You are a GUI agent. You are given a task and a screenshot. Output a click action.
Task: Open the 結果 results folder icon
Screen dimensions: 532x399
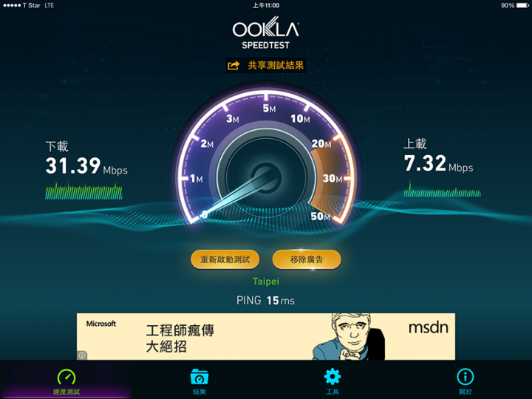(x=199, y=377)
